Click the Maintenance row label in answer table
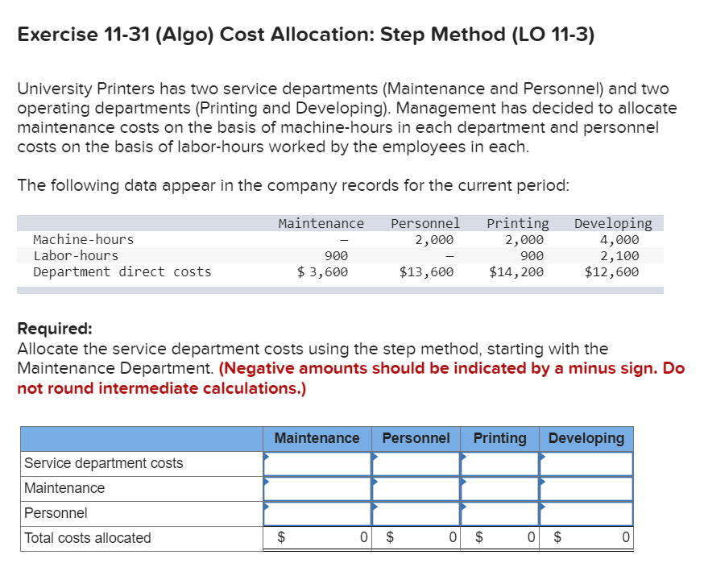 (53, 488)
